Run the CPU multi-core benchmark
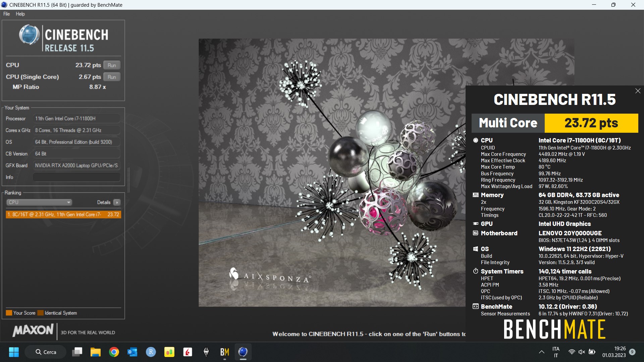 pyautogui.click(x=112, y=65)
